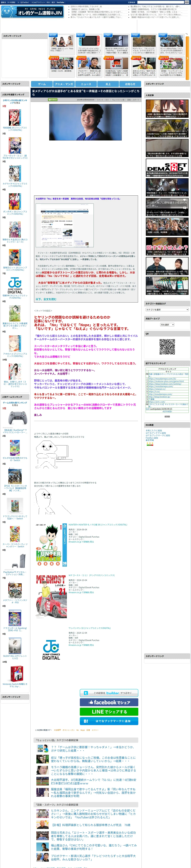Click 楽天市場 link in RSS section

[150, 440]
